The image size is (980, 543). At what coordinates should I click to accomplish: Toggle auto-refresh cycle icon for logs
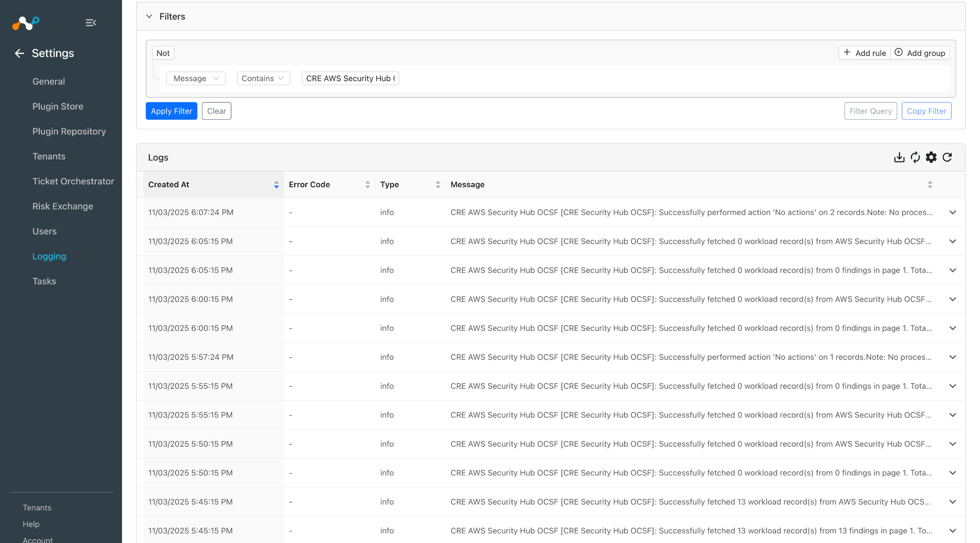point(915,158)
